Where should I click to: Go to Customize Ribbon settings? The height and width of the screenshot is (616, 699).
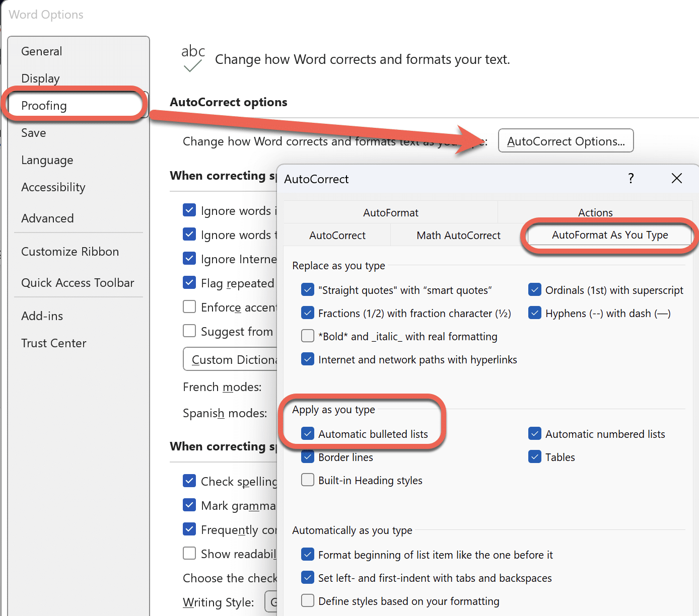pyautogui.click(x=70, y=252)
